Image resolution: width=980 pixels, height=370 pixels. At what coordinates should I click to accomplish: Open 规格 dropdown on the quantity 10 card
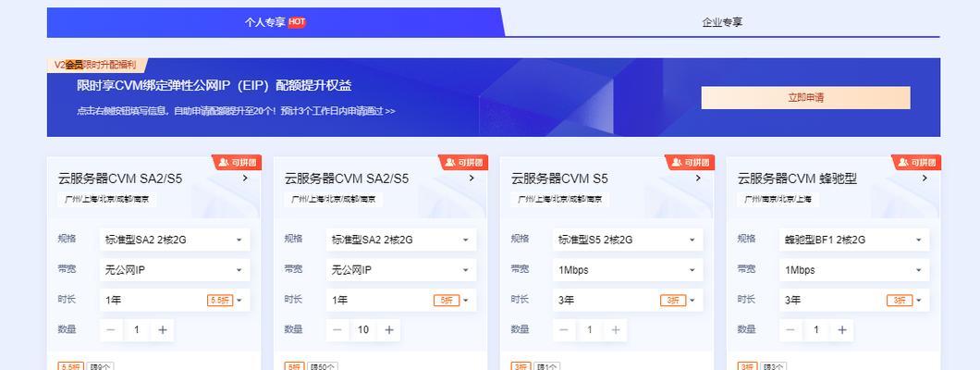[401, 240]
